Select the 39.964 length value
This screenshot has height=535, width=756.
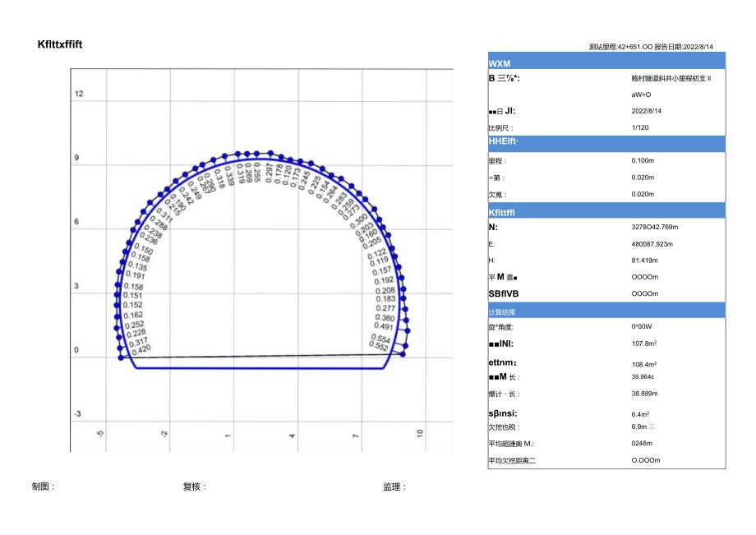[x=644, y=377]
